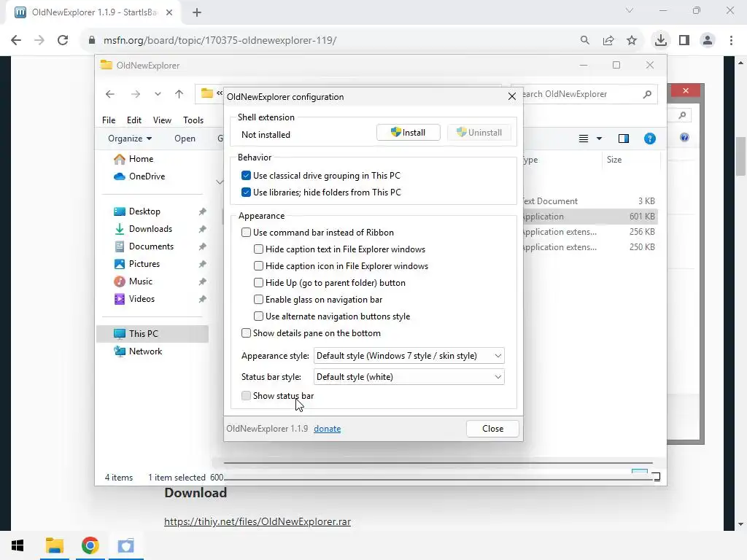Open view options dropdown arrow
Viewport: 747px width, 560px height.
[x=600, y=139]
